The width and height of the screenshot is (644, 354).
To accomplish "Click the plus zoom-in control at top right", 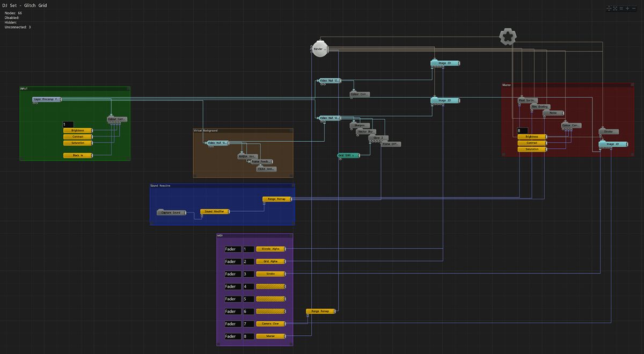I will point(627,9).
